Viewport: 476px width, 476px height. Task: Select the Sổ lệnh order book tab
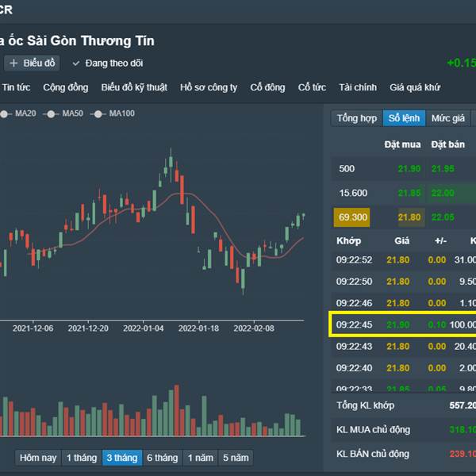click(x=404, y=118)
